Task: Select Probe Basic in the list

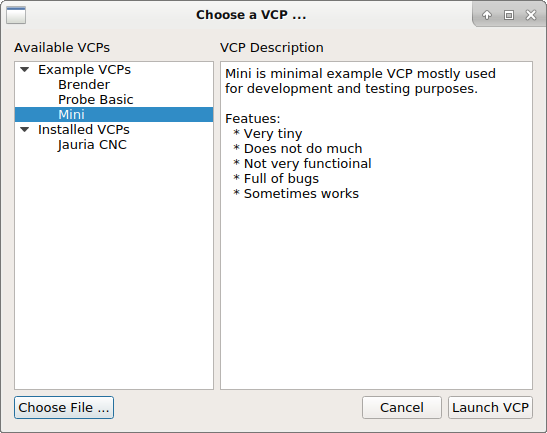Action: coord(96,99)
